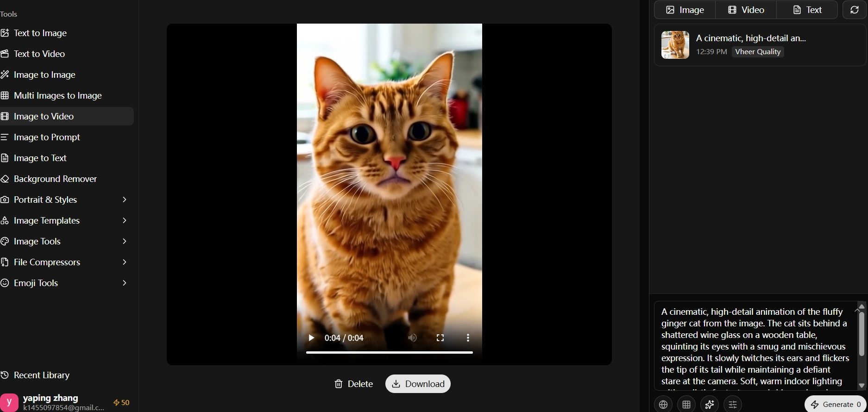
Task: Click the 12:39 PM timestamp
Action: point(711,52)
